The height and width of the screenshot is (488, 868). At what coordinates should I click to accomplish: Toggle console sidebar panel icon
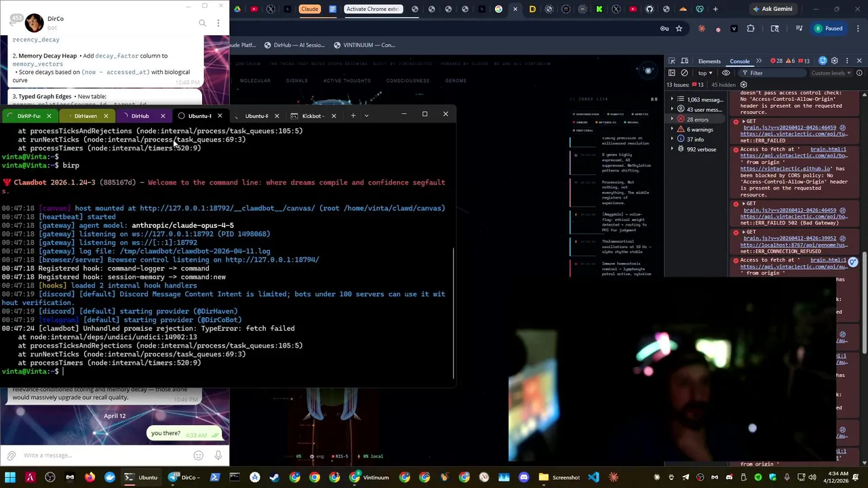(671, 73)
